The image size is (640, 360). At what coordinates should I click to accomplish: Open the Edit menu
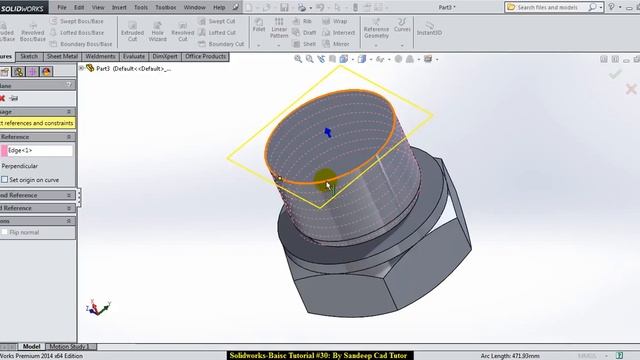click(x=79, y=7)
